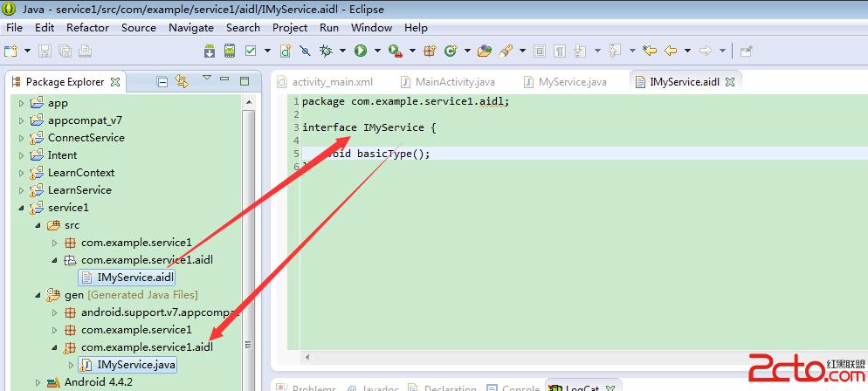Viewport: 868px width, 391px height.
Task: Open the Run dropdown arrow
Action: (377, 51)
